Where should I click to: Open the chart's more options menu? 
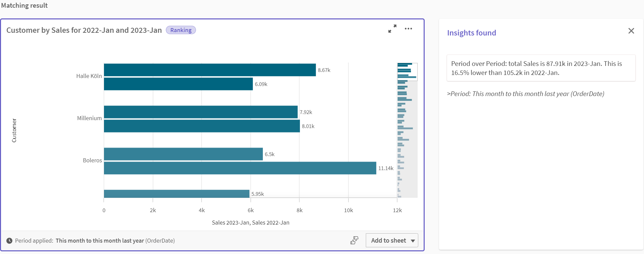click(408, 29)
